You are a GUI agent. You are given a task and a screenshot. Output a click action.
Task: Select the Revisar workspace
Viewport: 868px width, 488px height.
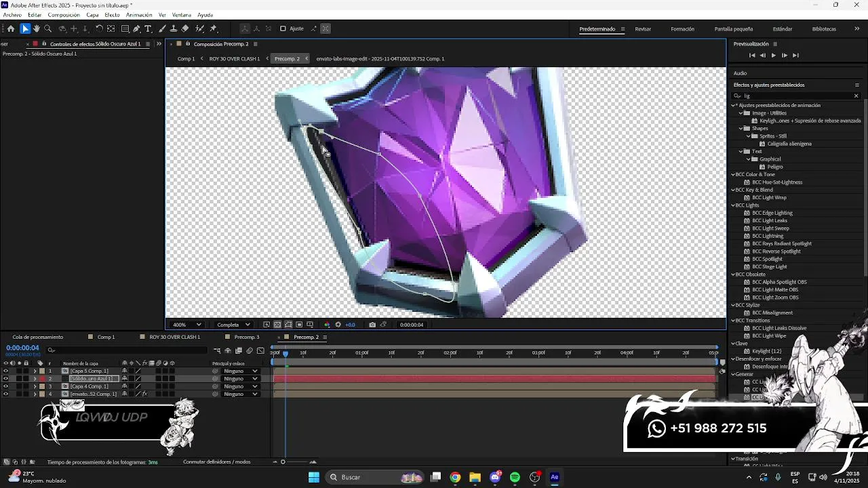pyautogui.click(x=643, y=29)
